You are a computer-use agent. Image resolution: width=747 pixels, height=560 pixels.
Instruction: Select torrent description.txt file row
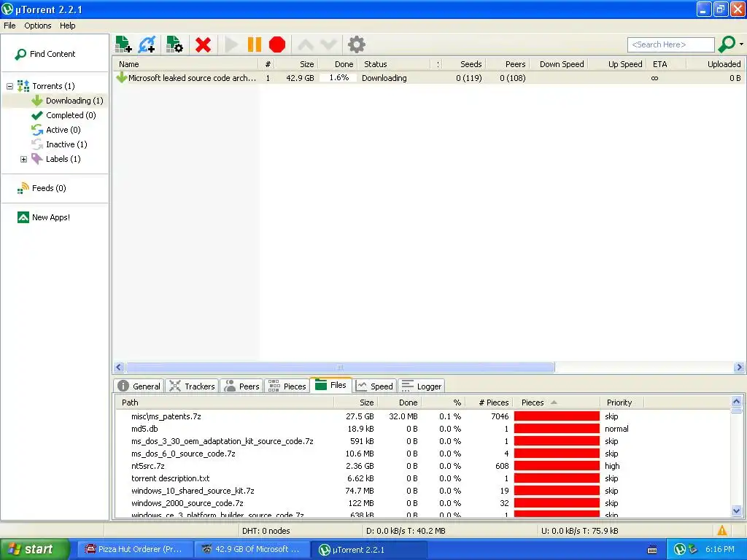422,478
